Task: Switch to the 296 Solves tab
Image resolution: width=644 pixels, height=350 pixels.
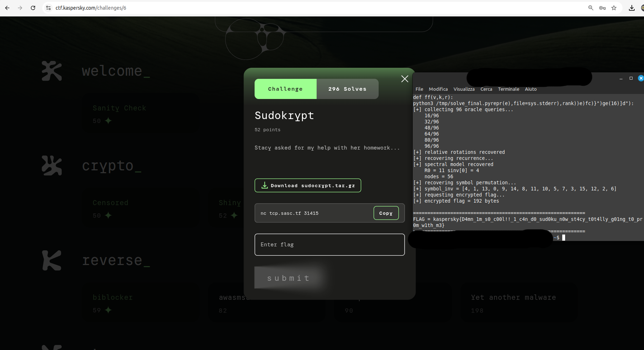Action: [347, 89]
